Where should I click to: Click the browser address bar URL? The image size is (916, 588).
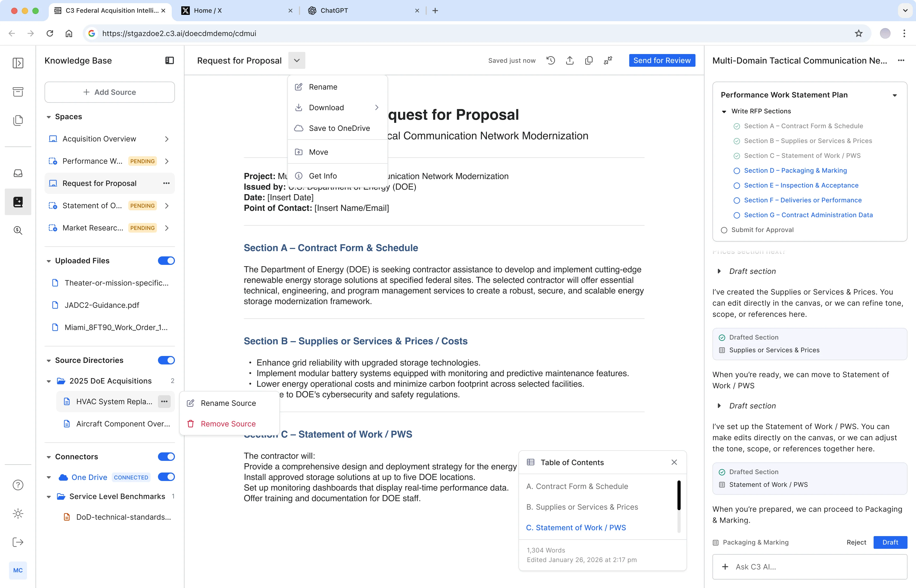tap(179, 33)
